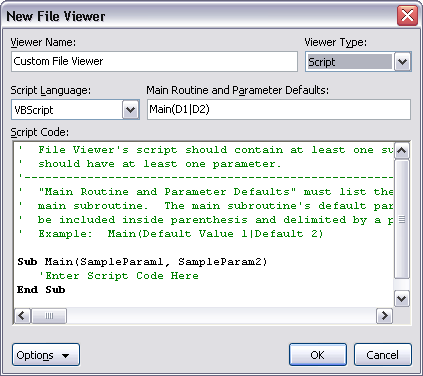Click the Sub Main code line
Screen dimensions: 423x376
point(142,262)
